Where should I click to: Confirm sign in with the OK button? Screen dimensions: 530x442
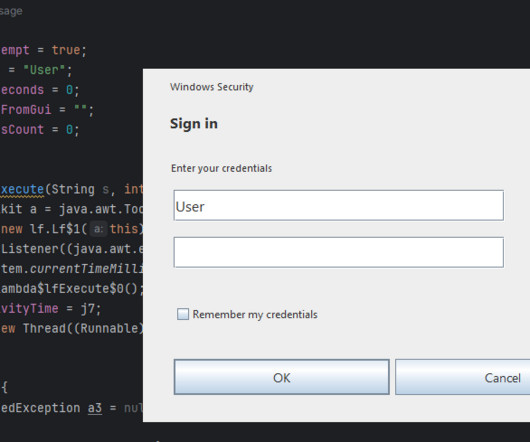click(x=282, y=377)
